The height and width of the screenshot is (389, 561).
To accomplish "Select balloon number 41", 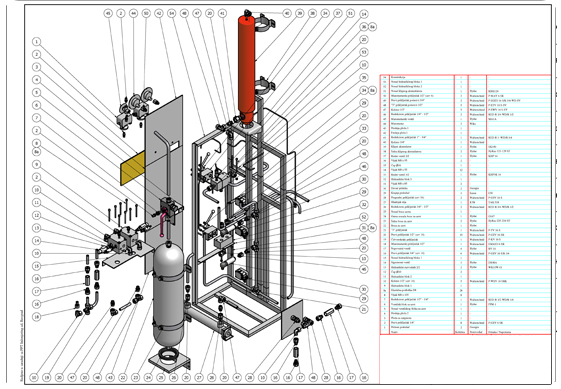I will click(x=223, y=14).
